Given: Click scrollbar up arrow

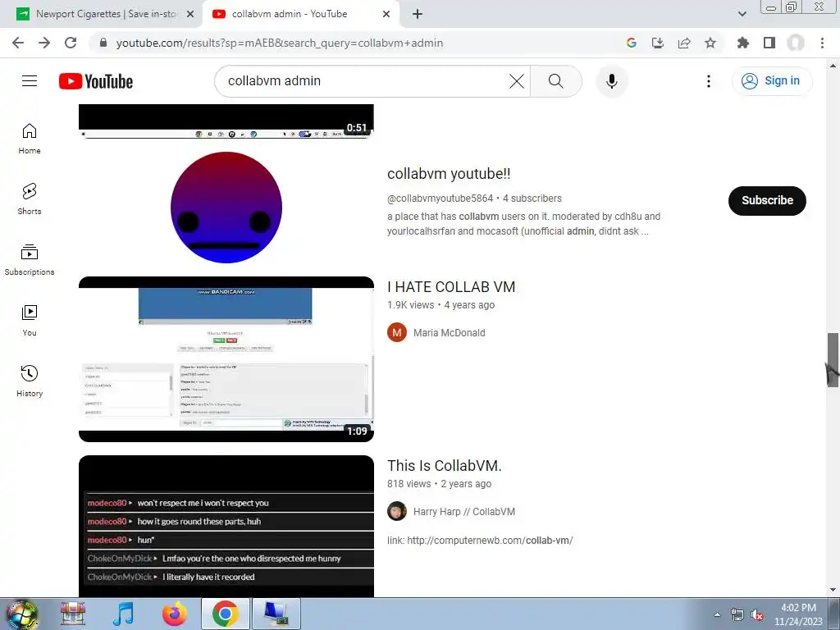Looking at the screenshot, I should pos(833,66).
